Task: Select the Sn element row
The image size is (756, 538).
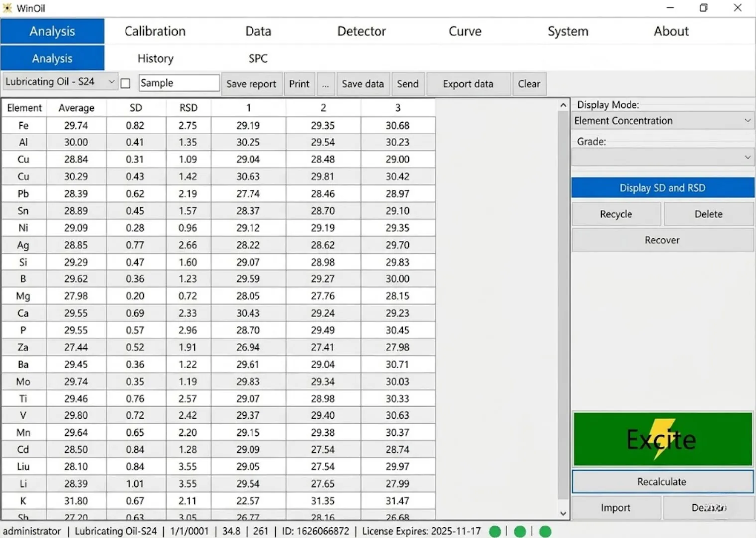Action: (x=219, y=211)
